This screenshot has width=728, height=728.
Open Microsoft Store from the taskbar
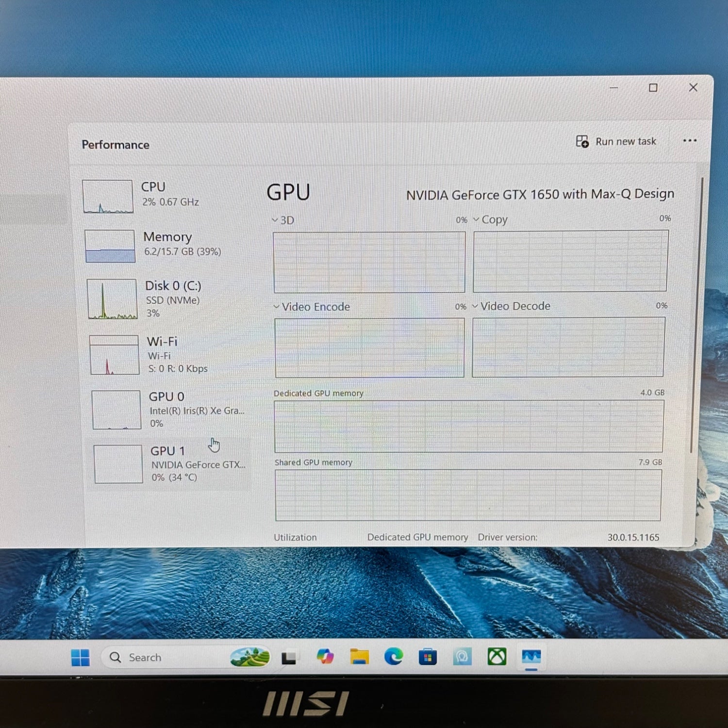pyautogui.click(x=428, y=657)
